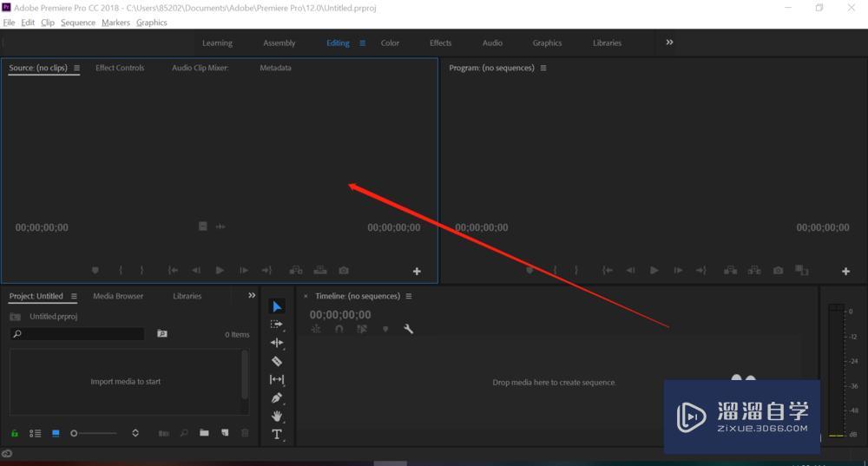Add marker in Program monitor
The height and width of the screenshot is (466, 868).
click(x=529, y=270)
